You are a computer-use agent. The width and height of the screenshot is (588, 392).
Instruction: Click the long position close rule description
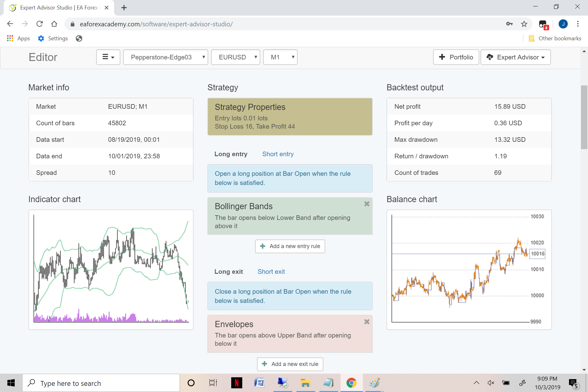290,296
